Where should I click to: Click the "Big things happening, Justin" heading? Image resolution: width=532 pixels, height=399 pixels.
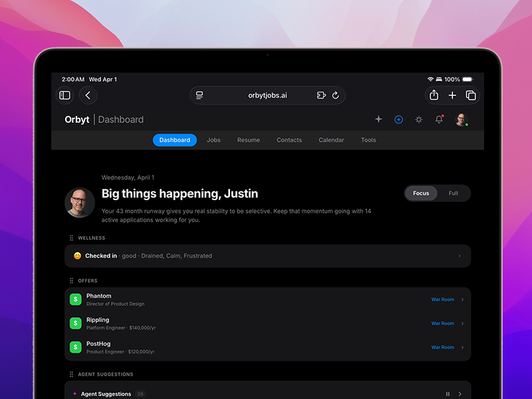click(180, 194)
